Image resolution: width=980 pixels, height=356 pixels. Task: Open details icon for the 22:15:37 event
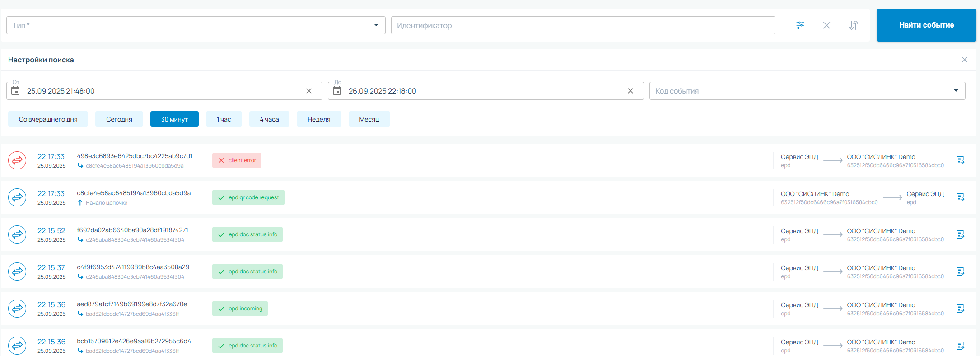[x=961, y=272]
